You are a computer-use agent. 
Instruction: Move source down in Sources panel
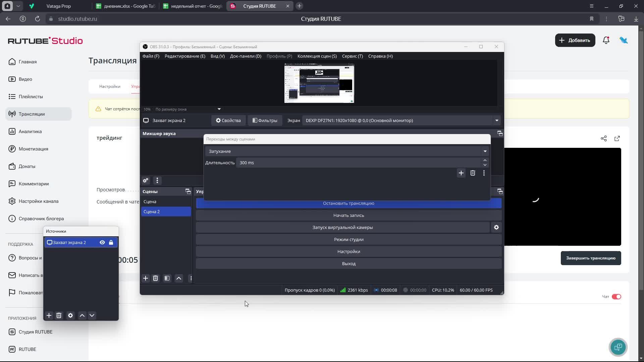tap(92, 315)
